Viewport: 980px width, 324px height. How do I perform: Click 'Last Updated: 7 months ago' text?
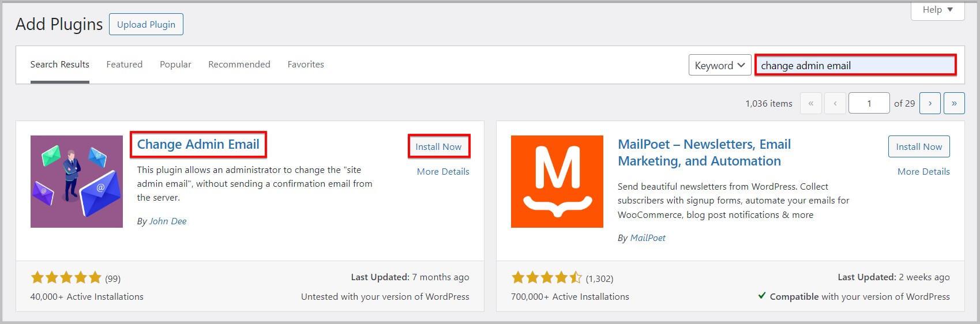pyautogui.click(x=410, y=277)
